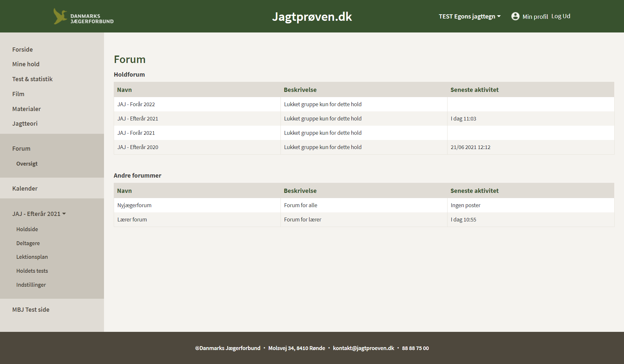Open the JAJ - Forår 2022 forum
The height and width of the screenshot is (364, 624).
136,104
